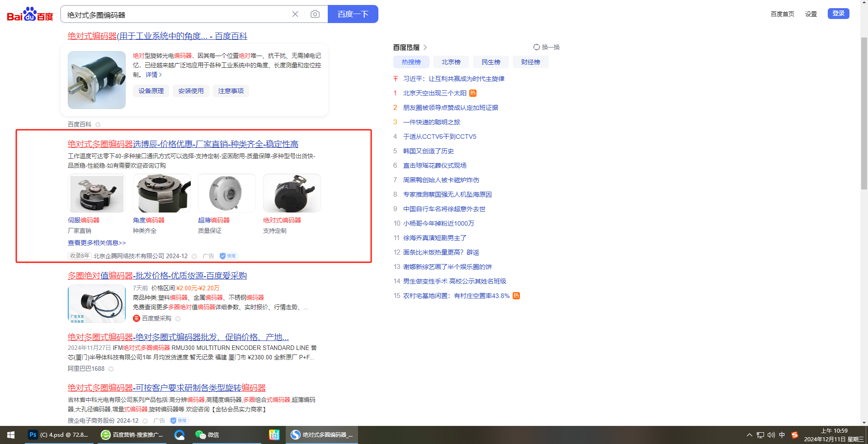Open hot topic 韩国又创造了历史
868x444 pixels.
[429, 151]
